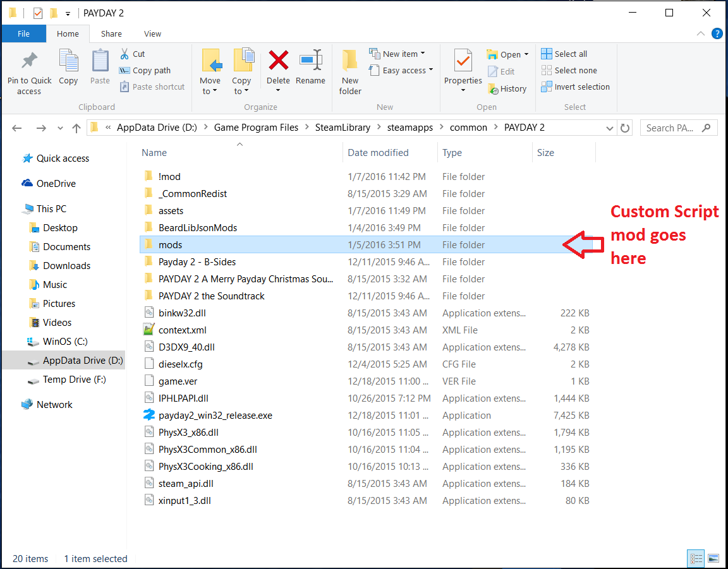Open Quick Access Toolbar customize dropdown
The height and width of the screenshot is (569, 728).
[68, 14]
